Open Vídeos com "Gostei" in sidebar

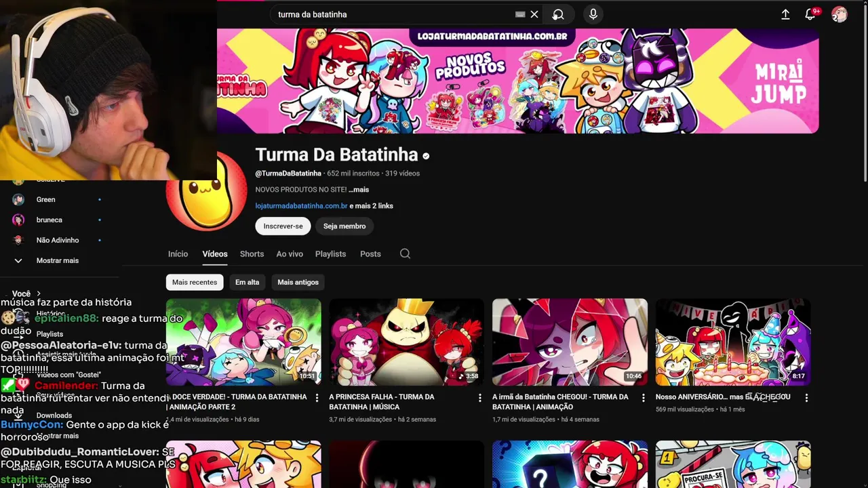tap(69, 375)
